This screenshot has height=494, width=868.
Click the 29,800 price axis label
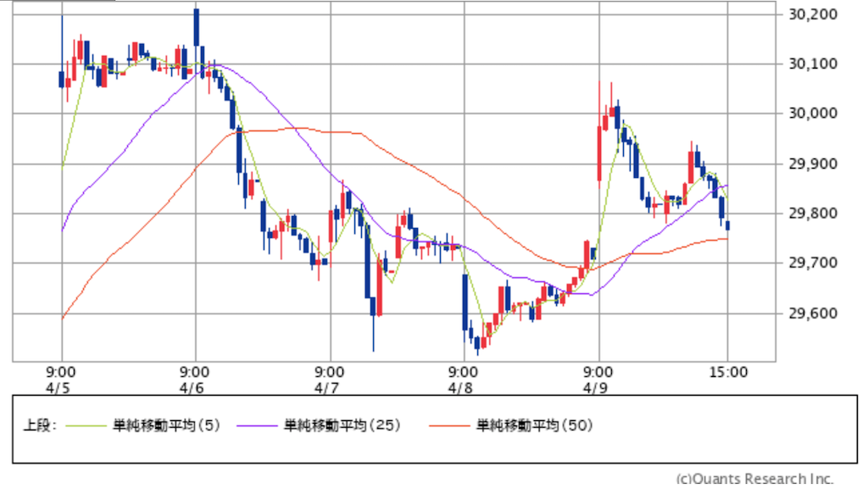(x=813, y=214)
